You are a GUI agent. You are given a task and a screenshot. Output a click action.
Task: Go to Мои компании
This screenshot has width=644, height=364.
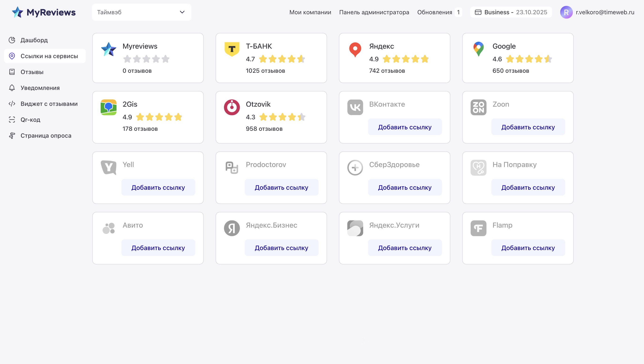pyautogui.click(x=310, y=12)
